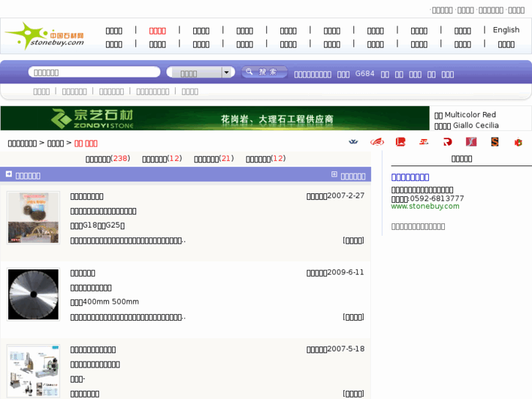
Task: Click the red italic text logo icon
Action: coord(424,142)
